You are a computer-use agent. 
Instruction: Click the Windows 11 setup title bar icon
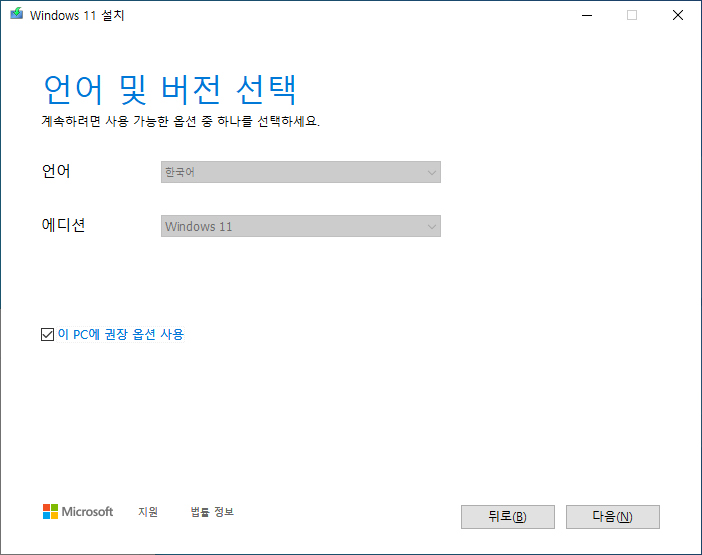pyautogui.click(x=17, y=14)
